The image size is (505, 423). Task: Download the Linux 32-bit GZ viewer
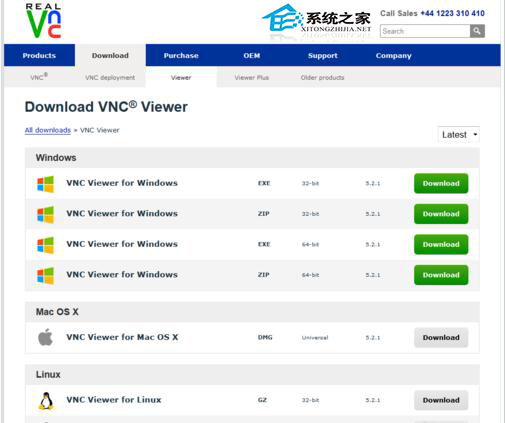tap(441, 400)
